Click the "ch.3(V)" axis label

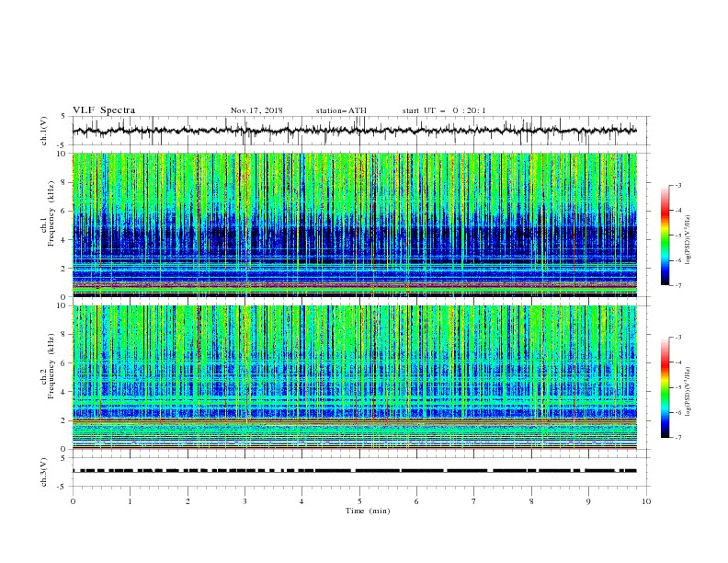point(44,472)
